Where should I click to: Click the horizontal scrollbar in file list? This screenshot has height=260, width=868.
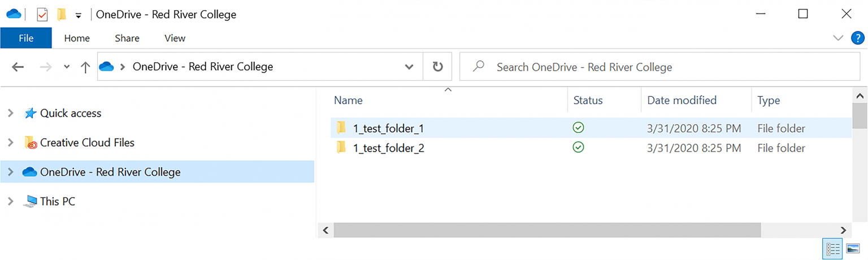[x=547, y=230]
